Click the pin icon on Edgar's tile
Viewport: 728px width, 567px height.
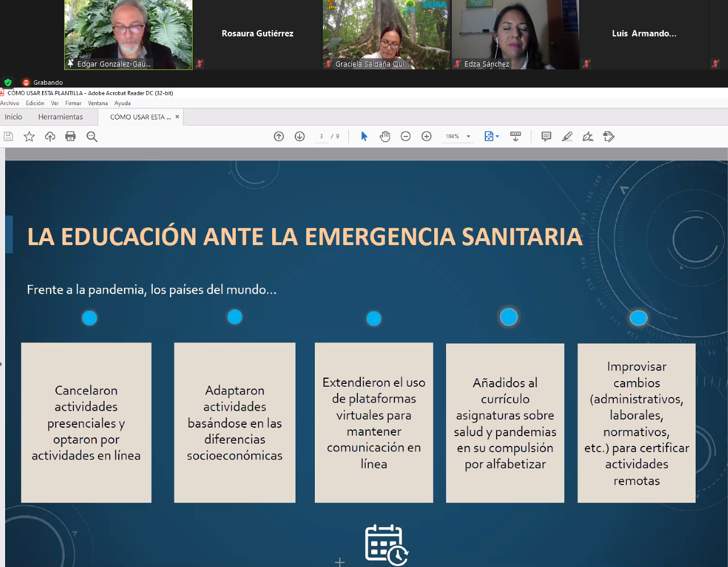tap(70, 64)
